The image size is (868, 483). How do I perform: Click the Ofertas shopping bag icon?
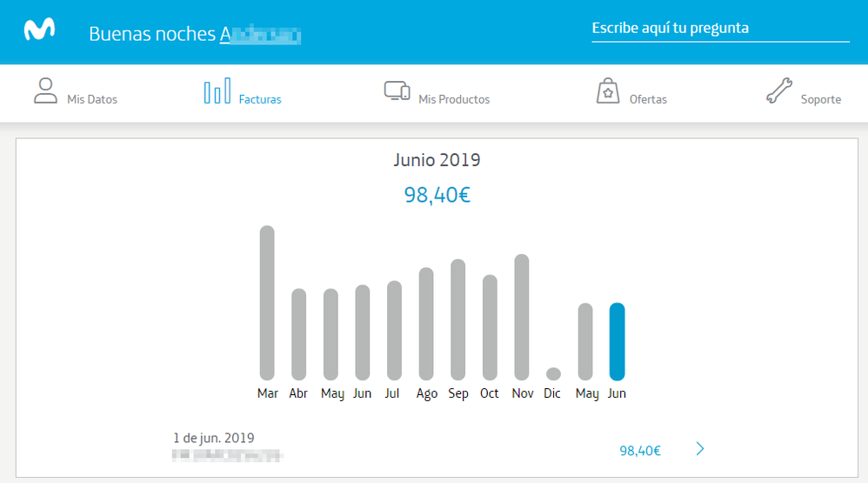[x=608, y=91]
